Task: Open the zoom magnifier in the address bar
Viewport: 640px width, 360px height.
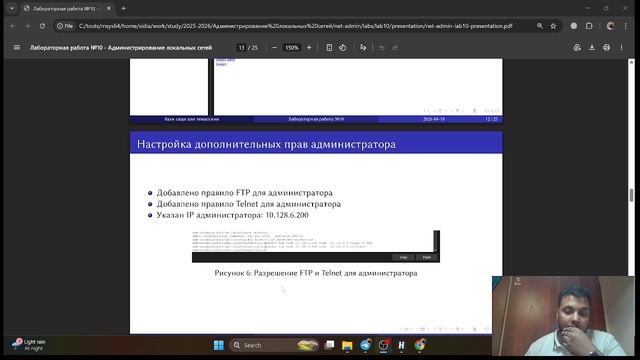Action: pos(540,26)
